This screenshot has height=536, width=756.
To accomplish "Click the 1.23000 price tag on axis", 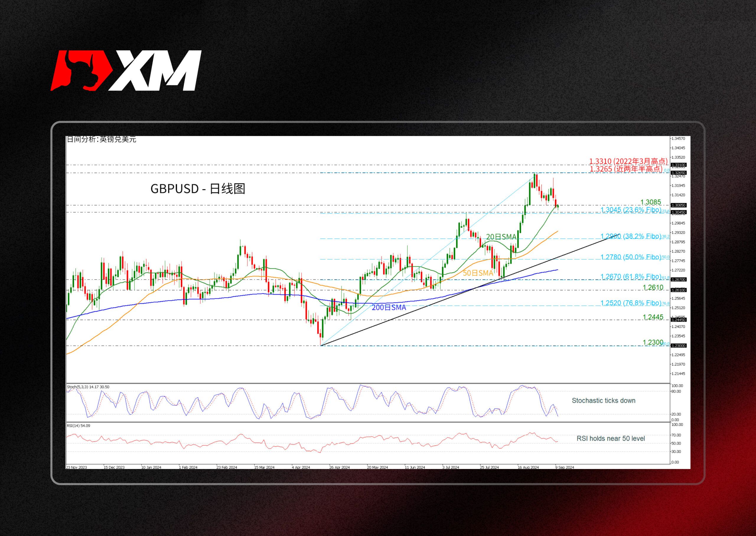I will pyautogui.click(x=678, y=346).
